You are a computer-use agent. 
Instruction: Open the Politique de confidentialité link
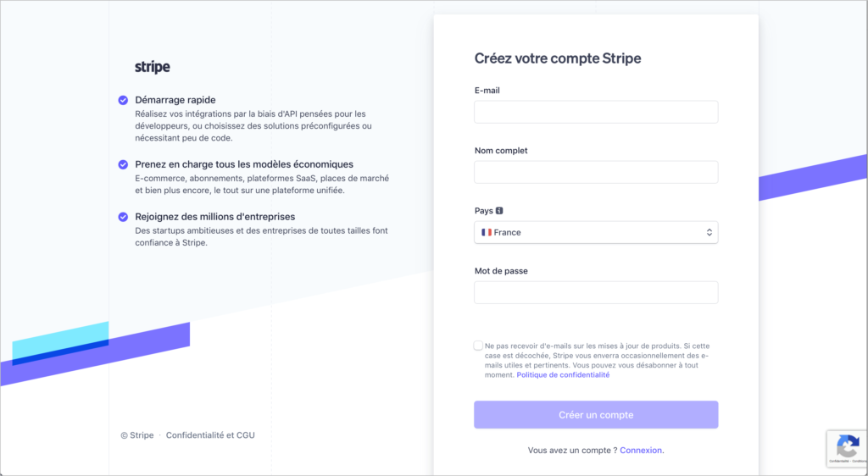pyautogui.click(x=563, y=375)
